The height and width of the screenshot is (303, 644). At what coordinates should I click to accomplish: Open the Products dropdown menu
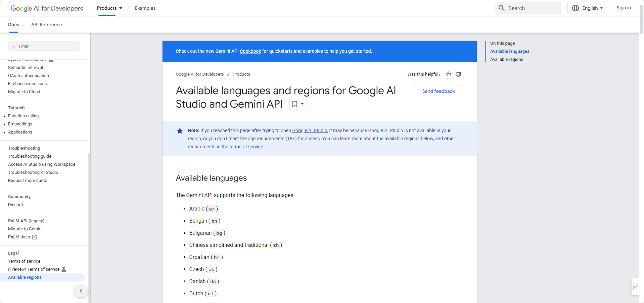click(110, 8)
